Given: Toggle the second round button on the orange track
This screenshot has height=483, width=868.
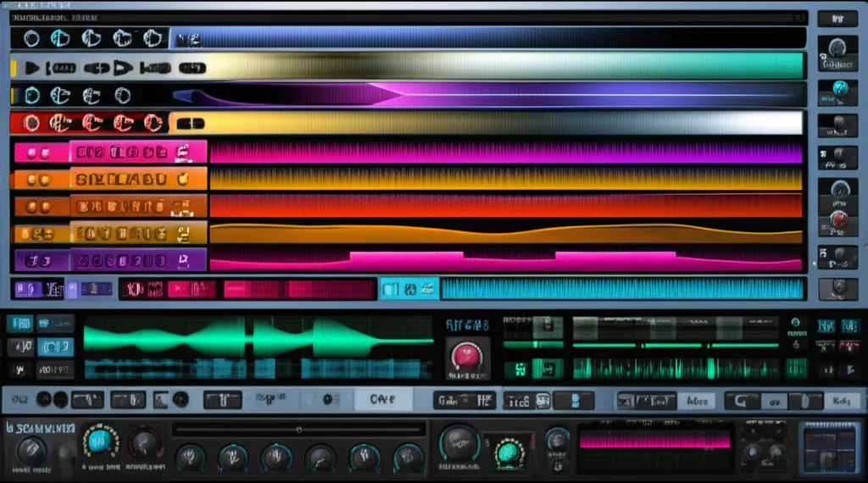Looking at the screenshot, I should [x=45, y=180].
